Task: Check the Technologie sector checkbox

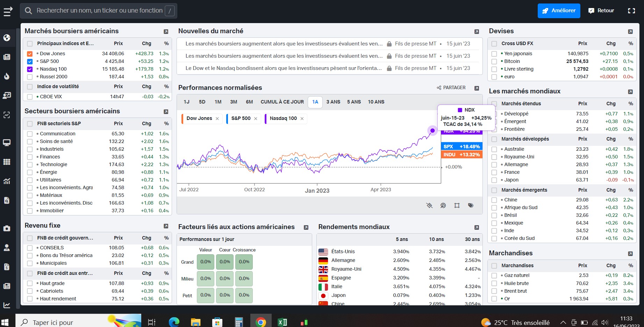Action: pos(30,165)
